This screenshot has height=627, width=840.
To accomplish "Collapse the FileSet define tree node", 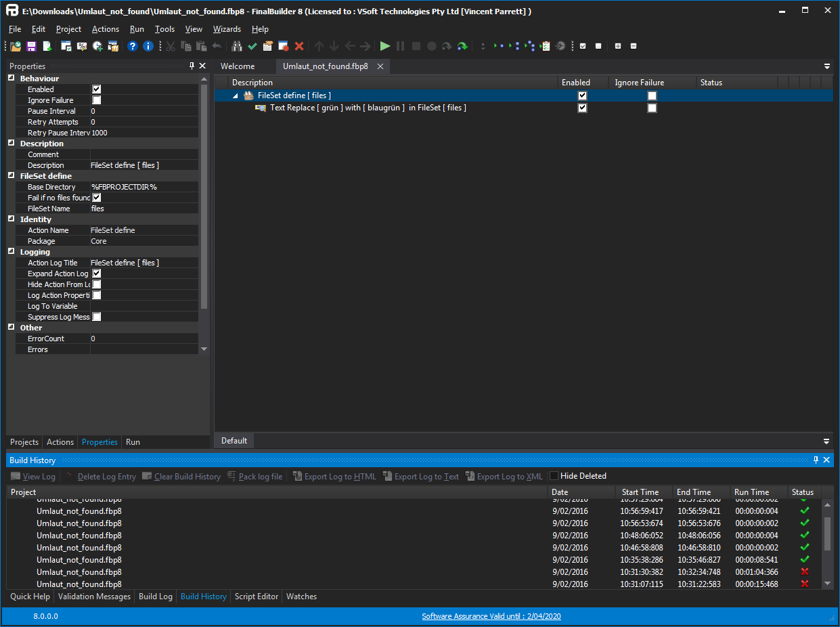I will pyautogui.click(x=236, y=96).
